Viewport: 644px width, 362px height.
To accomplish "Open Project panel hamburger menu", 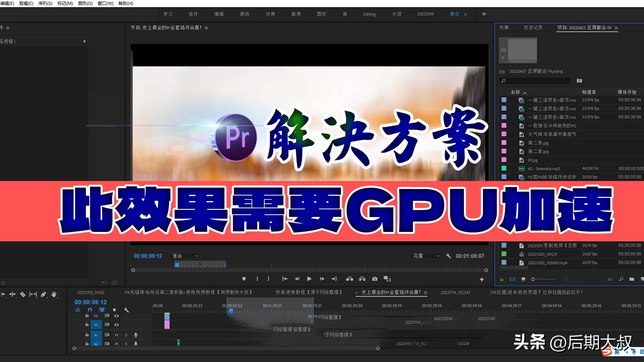I will 616,28.
